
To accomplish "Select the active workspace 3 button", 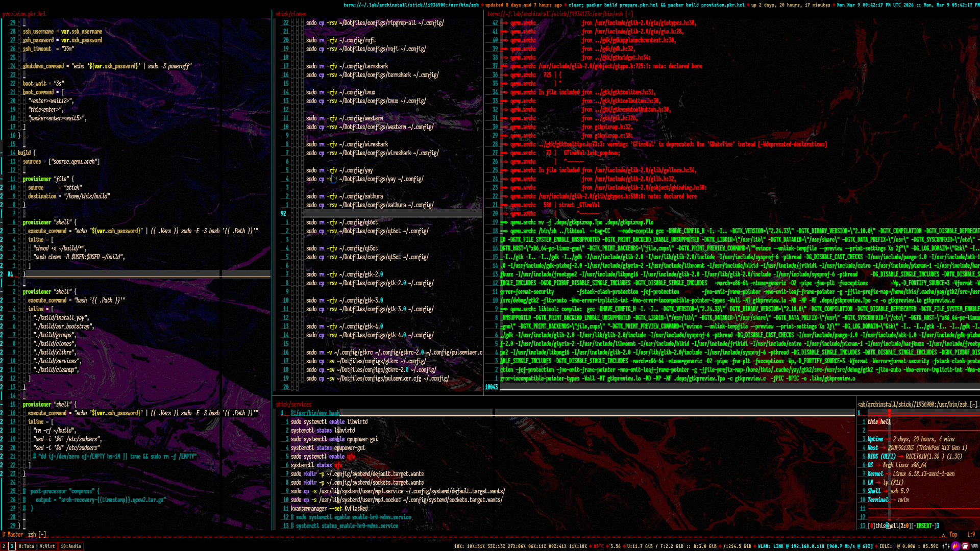I will 12,546.
